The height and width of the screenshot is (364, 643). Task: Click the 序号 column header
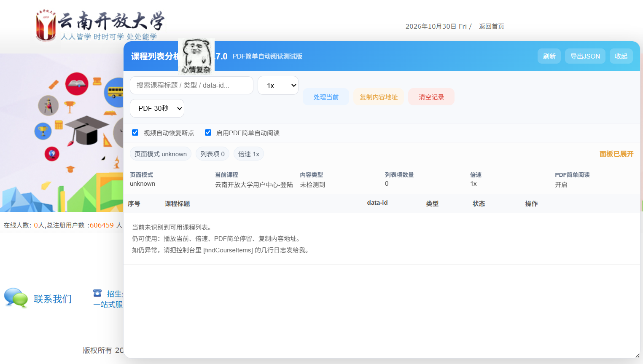point(134,203)
